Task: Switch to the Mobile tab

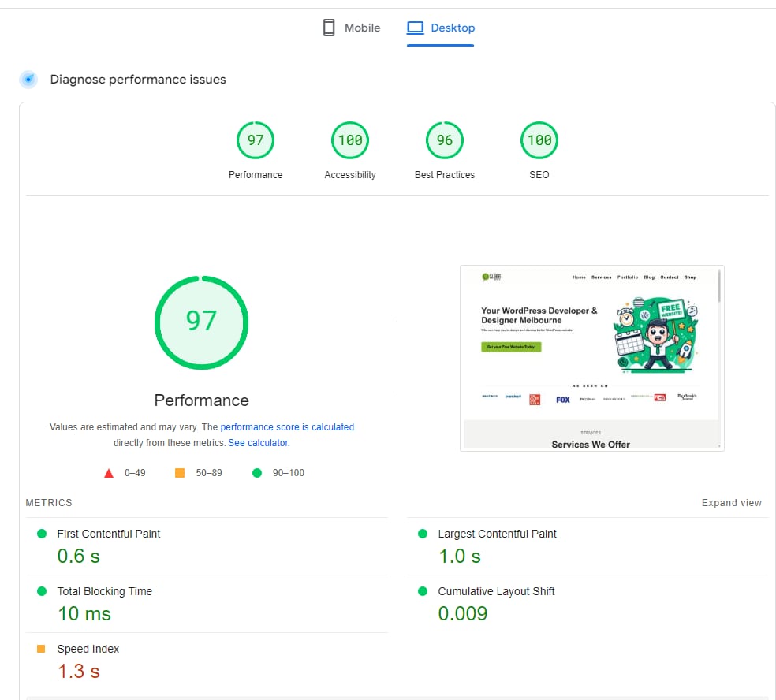Action: pyautogui.click(x=351, y=28)
